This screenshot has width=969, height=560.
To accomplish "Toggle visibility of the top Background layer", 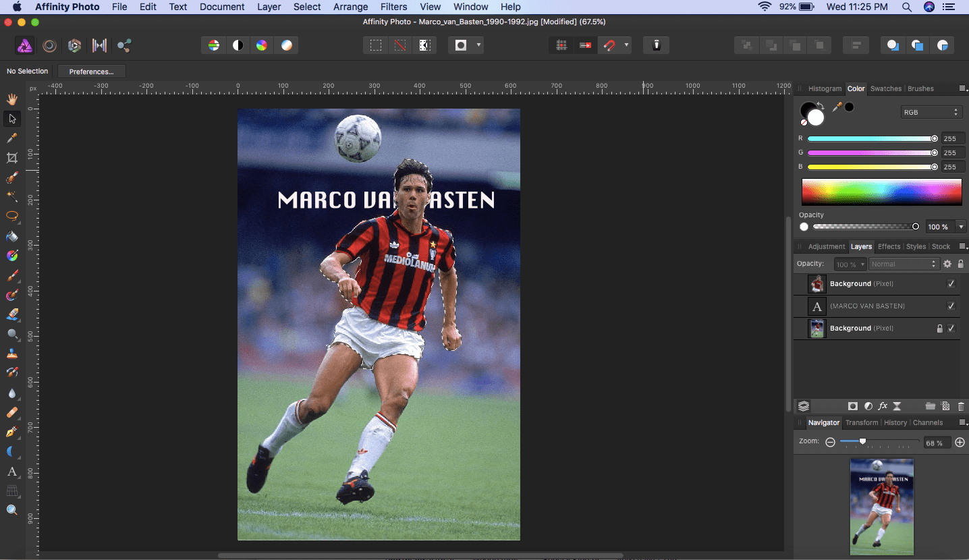I will point(951,284).
